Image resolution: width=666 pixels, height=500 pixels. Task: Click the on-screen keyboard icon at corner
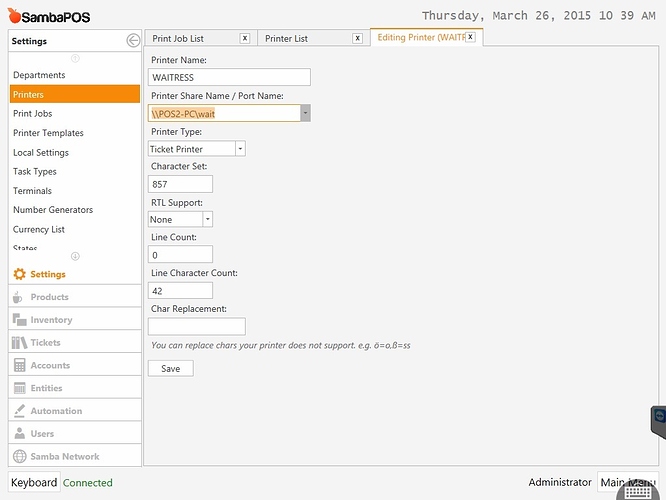tap(638, 491)
